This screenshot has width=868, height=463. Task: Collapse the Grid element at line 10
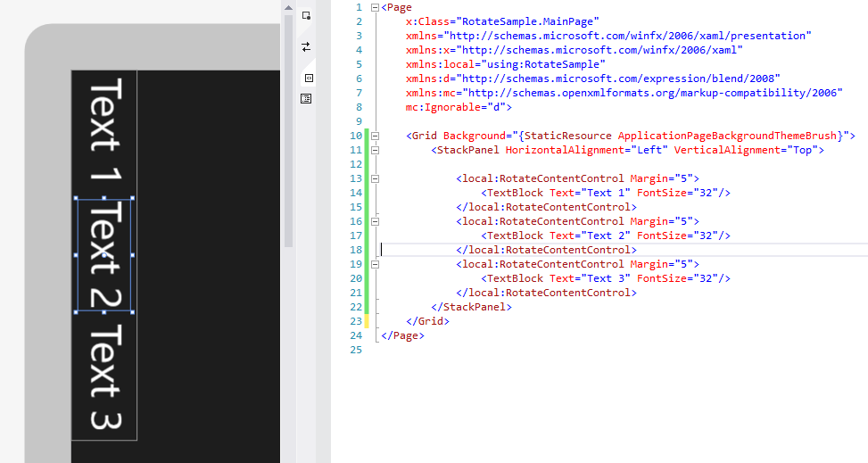click(375, 136)
